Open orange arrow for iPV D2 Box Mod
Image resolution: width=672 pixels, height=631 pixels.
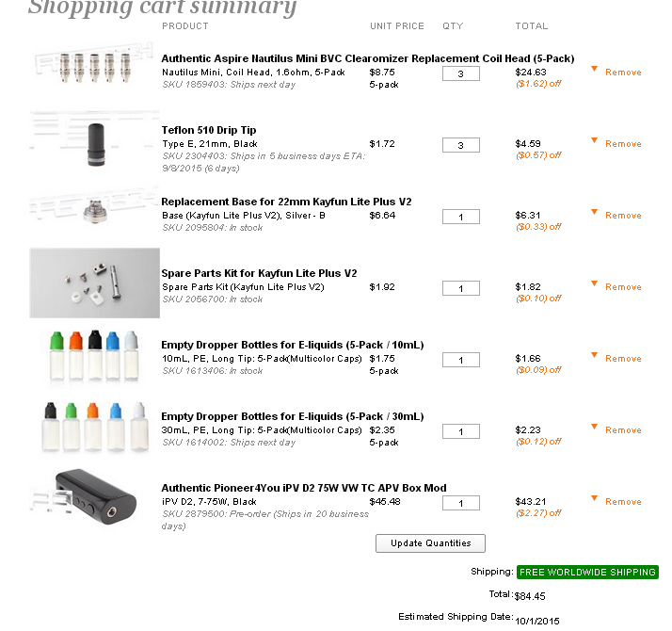[594, 498]
